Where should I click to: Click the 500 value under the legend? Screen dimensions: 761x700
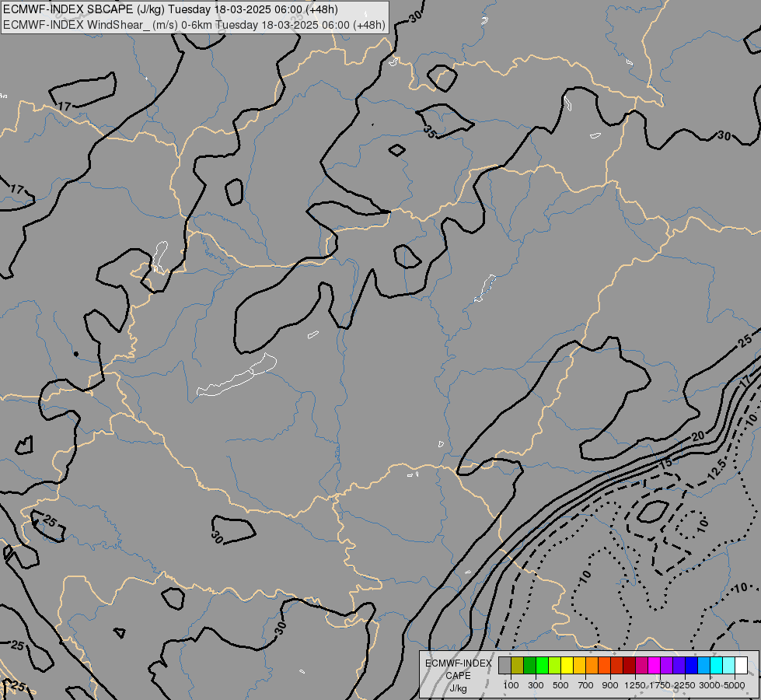(x=560, y=685)
